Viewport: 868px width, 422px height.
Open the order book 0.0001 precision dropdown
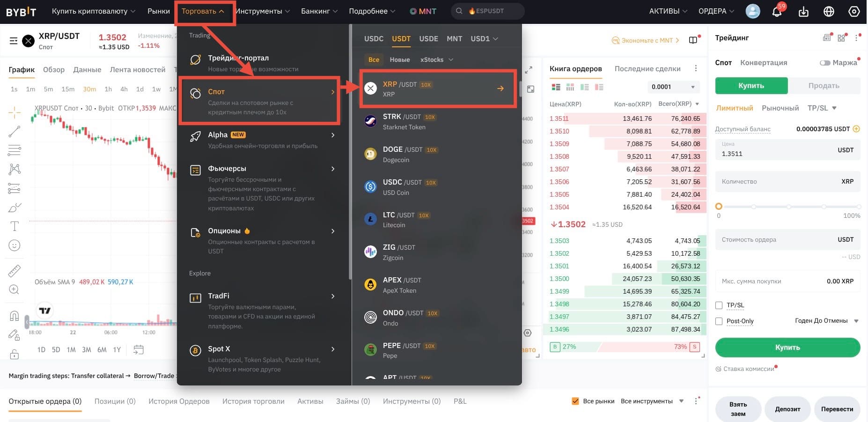[x=673, y=87]
